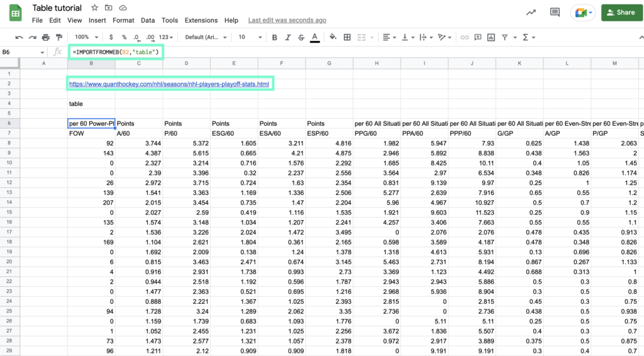Click the B6 name box field

pyautogui.click(x=21, y=52)
